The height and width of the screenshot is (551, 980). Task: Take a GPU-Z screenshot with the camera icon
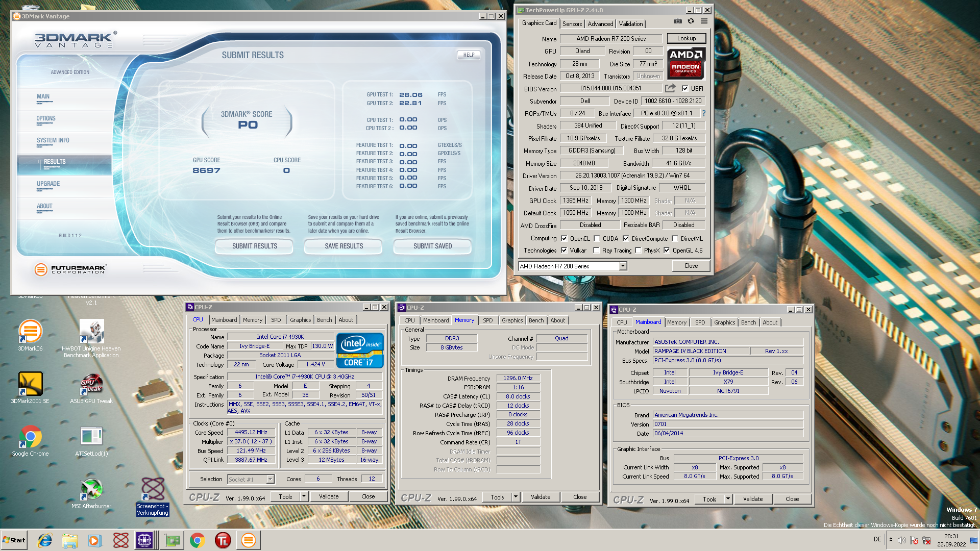(677, 21)
